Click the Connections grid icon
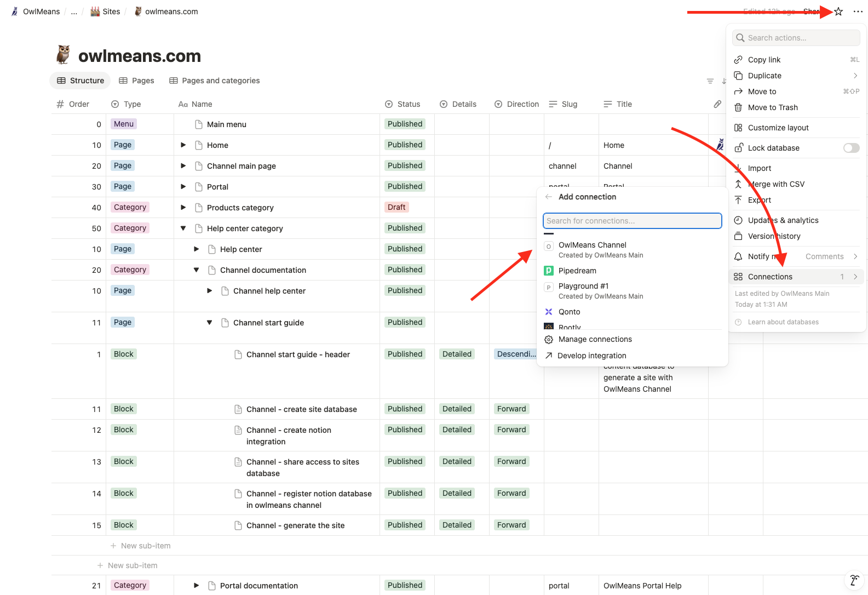 (x=738, y=277)
